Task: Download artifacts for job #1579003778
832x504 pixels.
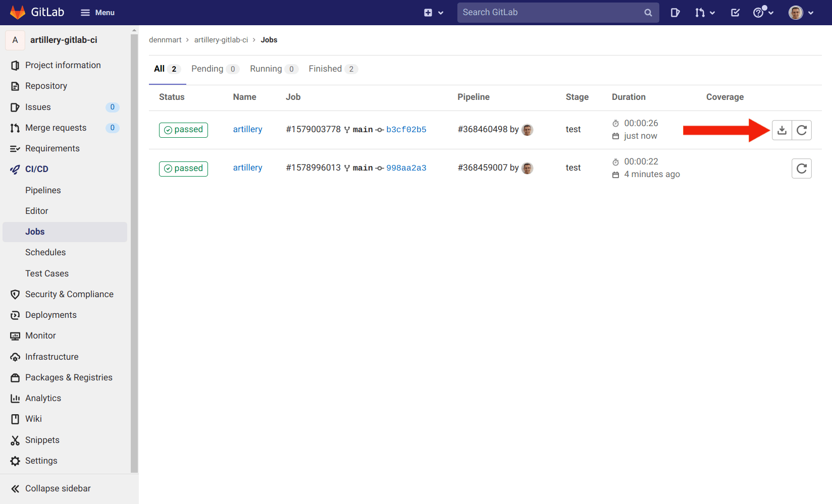Action: click(x=782, y=130)
